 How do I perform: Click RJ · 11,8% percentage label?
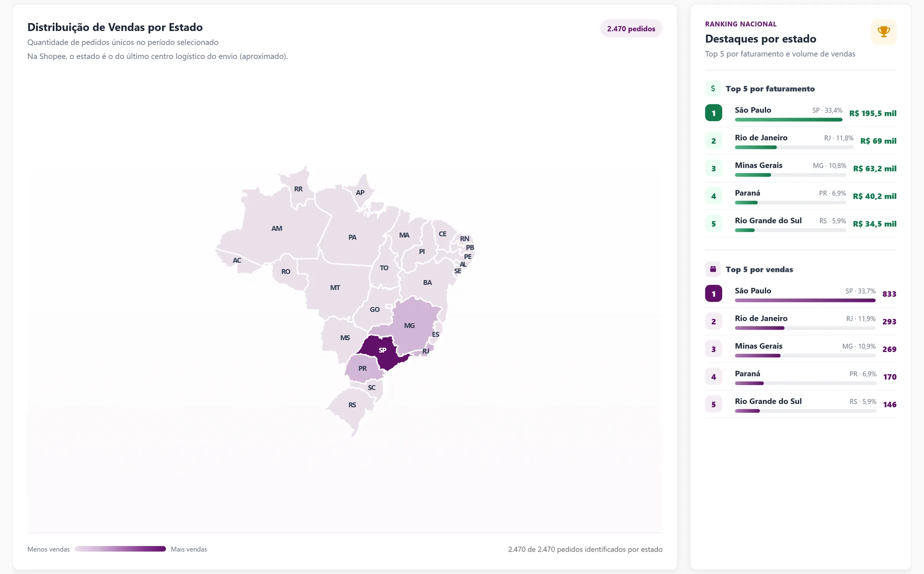click(839, 138)
